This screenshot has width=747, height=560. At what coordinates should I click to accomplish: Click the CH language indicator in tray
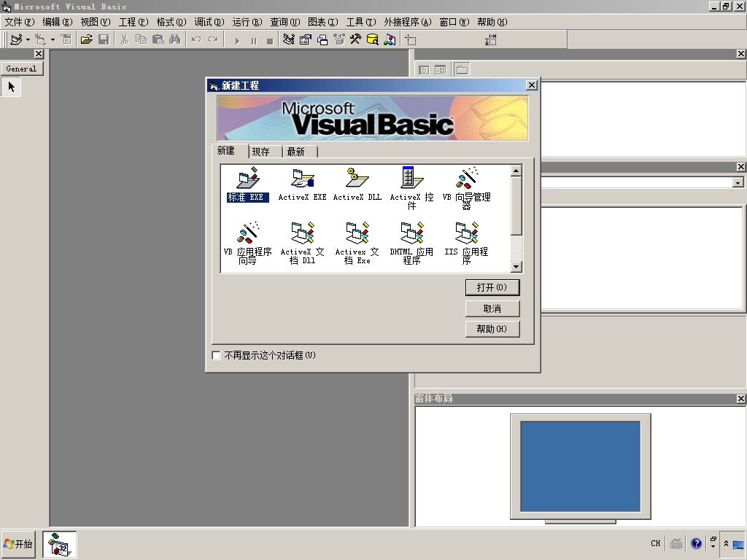pos(656,543)
